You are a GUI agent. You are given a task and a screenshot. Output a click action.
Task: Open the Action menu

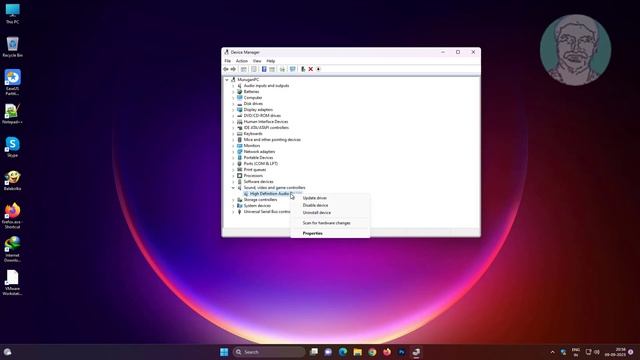coord(242,61)
